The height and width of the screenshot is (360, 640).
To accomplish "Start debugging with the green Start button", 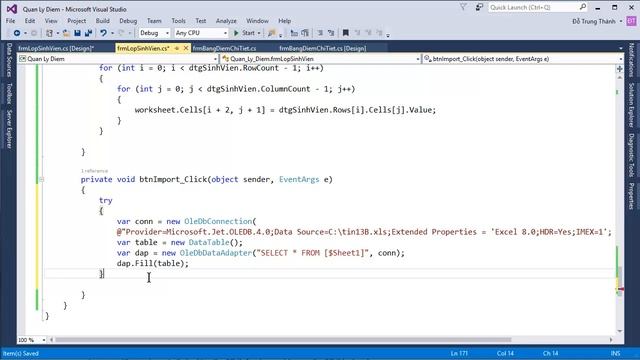I will (244, 33).
